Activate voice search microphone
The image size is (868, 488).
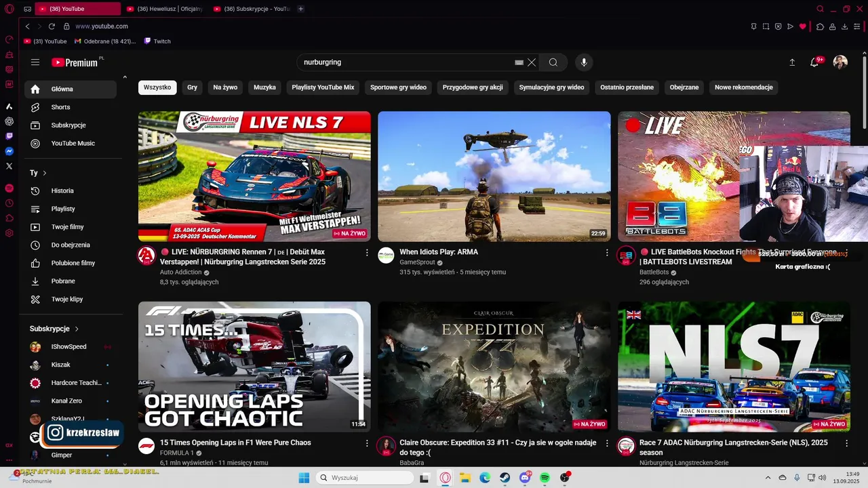click(x=584, y=62)
